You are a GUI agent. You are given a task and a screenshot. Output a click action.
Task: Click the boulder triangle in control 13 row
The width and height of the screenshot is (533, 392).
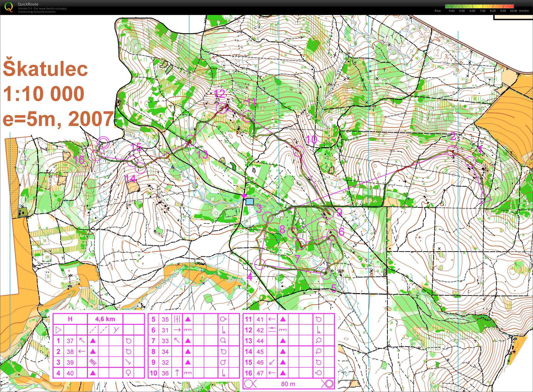(283, 341)
